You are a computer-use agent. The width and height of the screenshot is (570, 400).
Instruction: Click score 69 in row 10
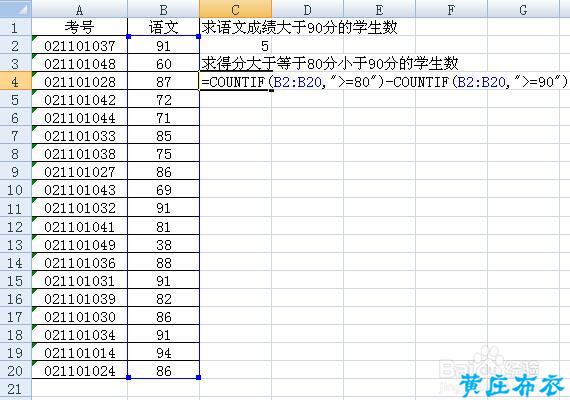point(163,189)
